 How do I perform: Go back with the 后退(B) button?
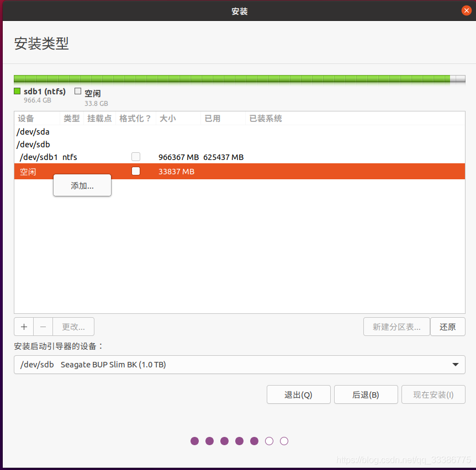pos(366,394)
